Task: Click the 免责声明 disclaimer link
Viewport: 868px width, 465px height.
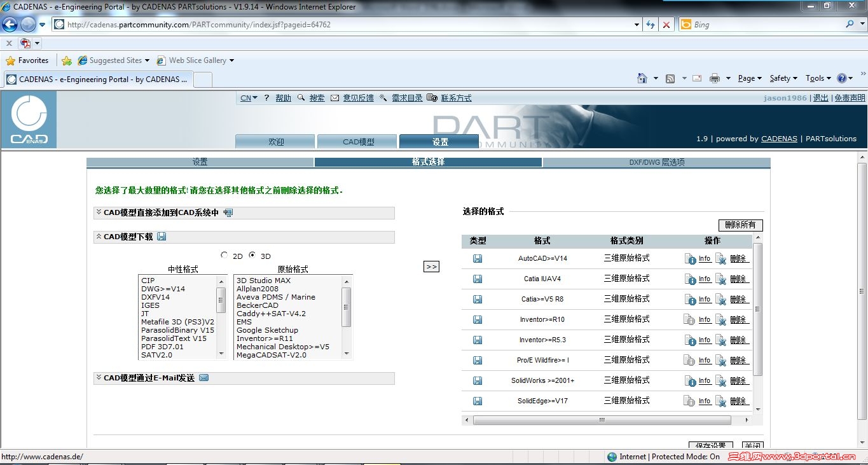Action: (x=850, y=98)
